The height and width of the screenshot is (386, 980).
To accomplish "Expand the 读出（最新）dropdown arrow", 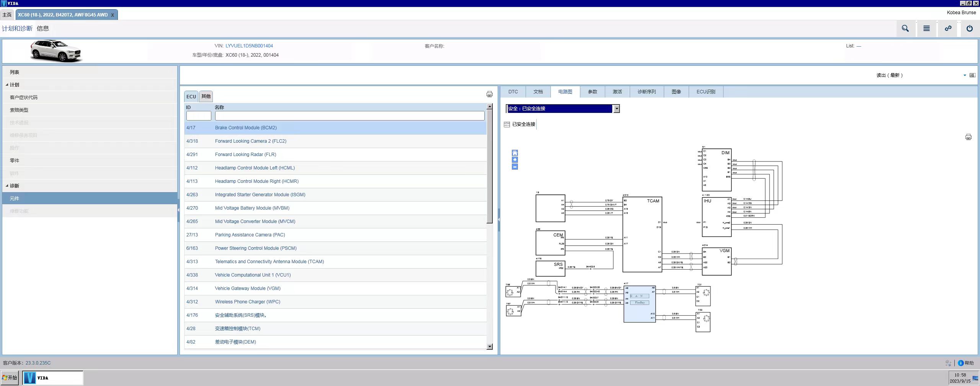I will coord(964,75).
